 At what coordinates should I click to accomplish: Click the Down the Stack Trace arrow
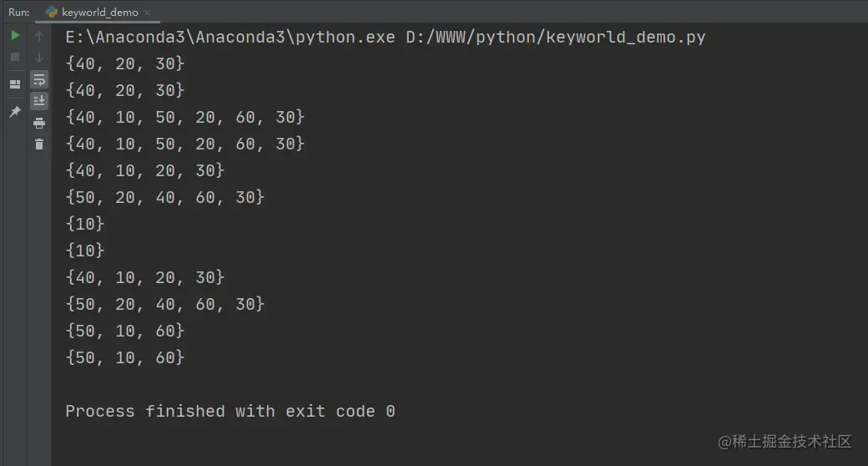(38, 57)
